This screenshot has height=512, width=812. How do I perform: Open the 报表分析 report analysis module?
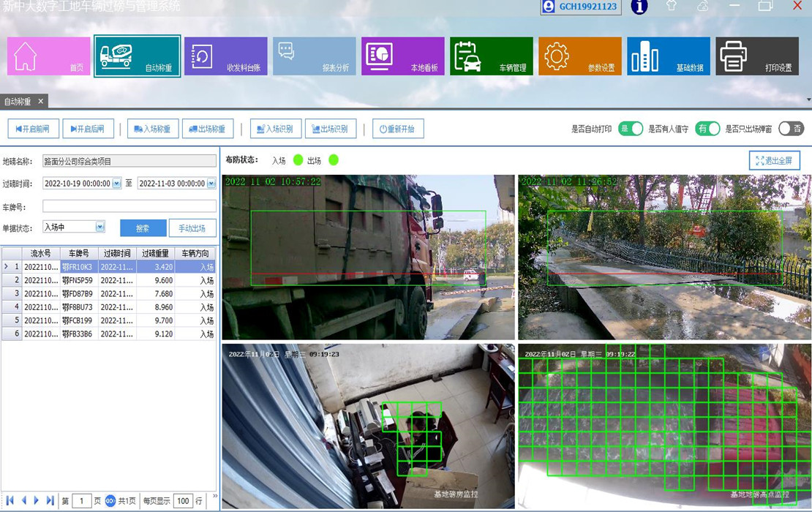[x=313, y=56]
